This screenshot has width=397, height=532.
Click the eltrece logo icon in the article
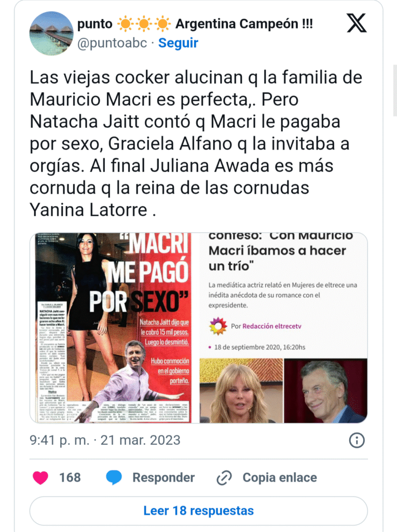click(x=217, y=326)
